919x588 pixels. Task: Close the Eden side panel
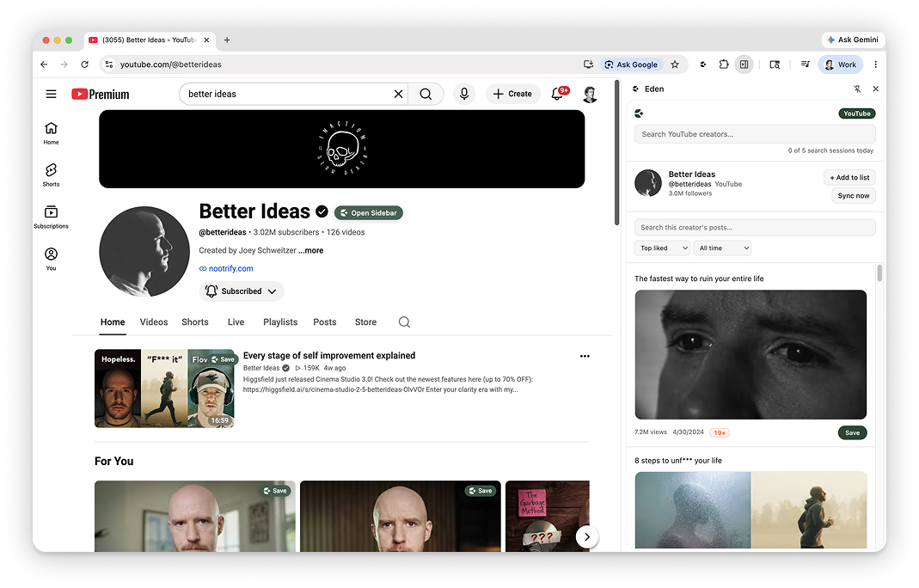pyautogui.click(x=876, y=89)
